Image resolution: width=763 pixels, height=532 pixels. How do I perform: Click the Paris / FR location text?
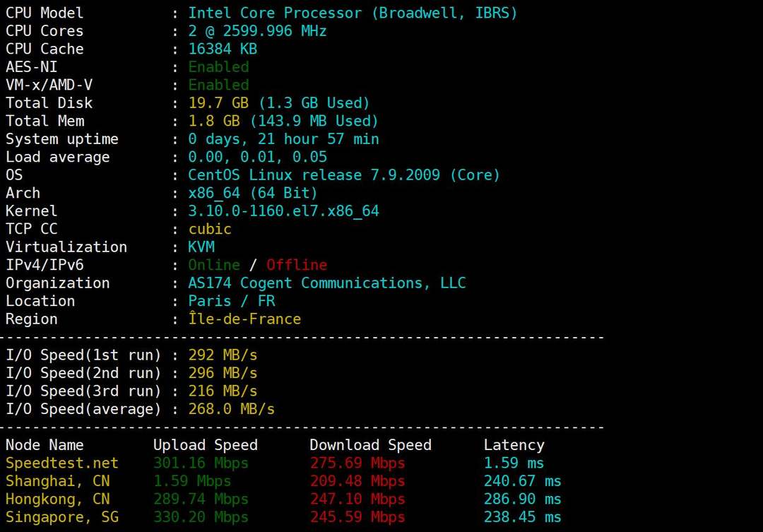(x=232, y=301)
